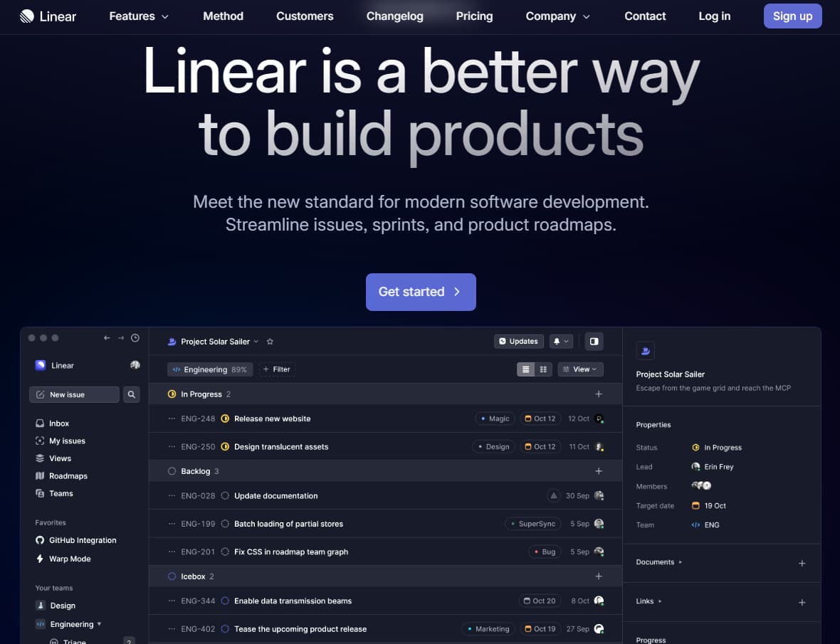Image resolution: width=840 pixels, height=644 pixels.
Task: Switch to list layout view
Action: (525, 369)
